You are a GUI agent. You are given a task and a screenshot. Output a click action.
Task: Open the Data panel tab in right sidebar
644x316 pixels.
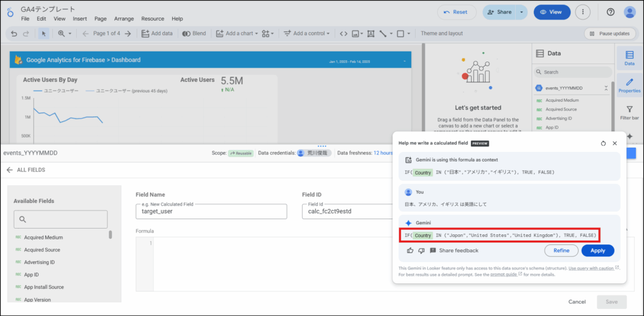(629, 58)
